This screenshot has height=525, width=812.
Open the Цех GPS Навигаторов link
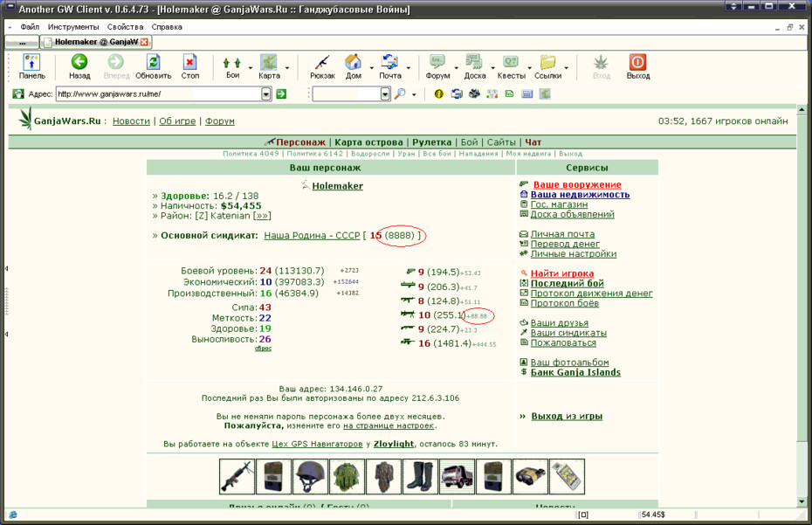[x=317, y=444]
